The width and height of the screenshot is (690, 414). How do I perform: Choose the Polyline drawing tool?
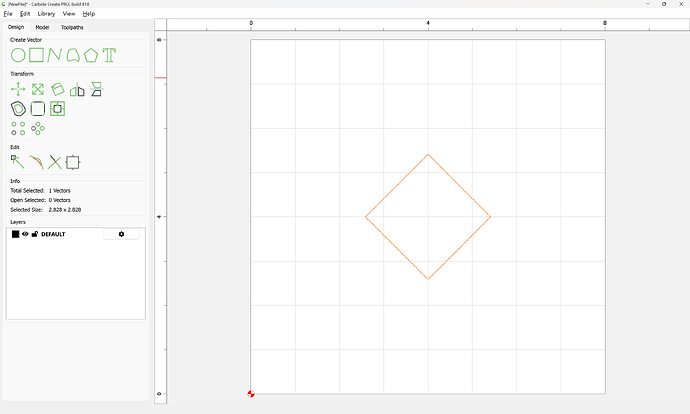55,55
